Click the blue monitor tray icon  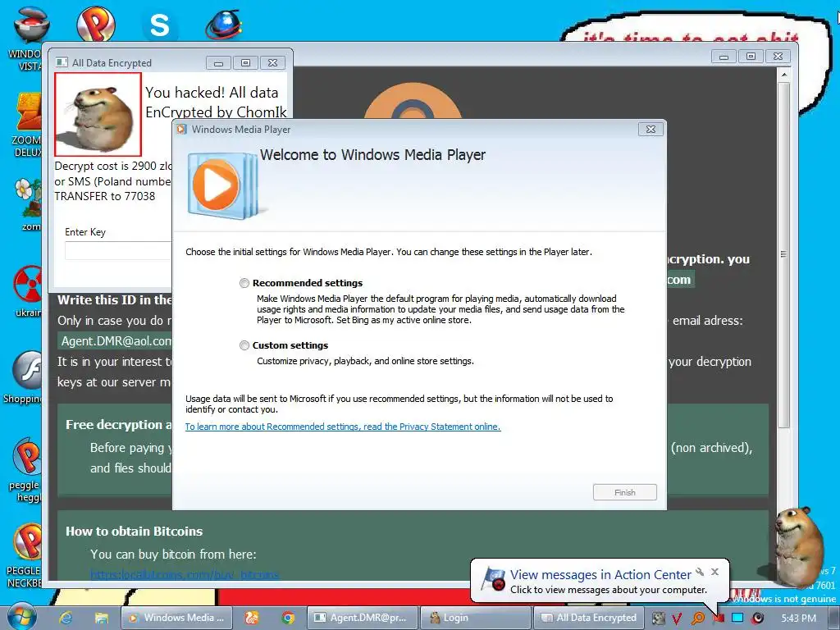pos(737,619)
